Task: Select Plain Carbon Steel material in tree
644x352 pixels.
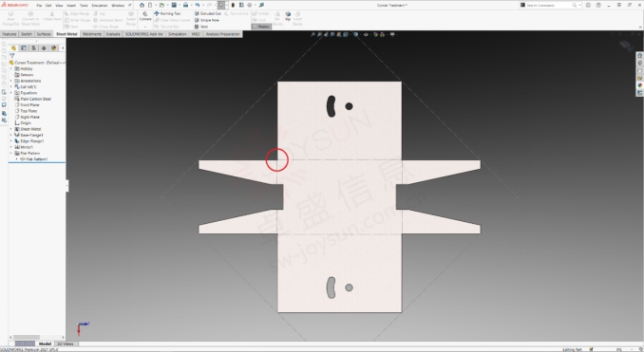Action: (x=32, y=99)
